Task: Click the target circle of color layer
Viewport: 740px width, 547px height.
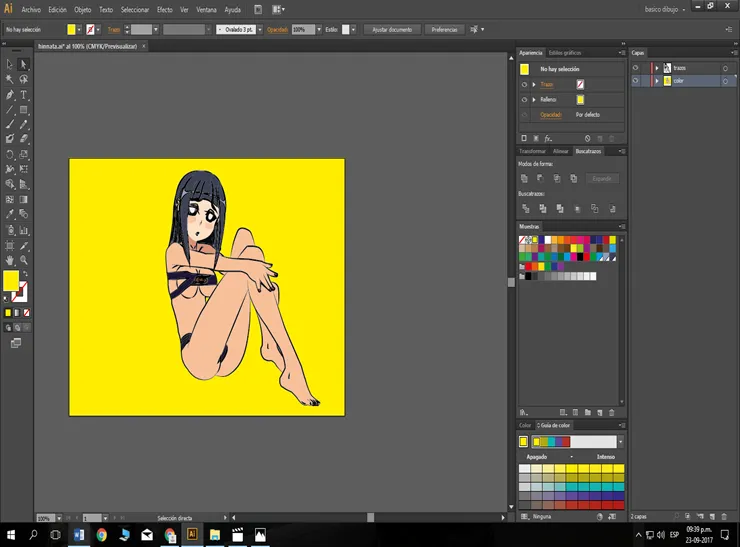Action: click(725, 81)
